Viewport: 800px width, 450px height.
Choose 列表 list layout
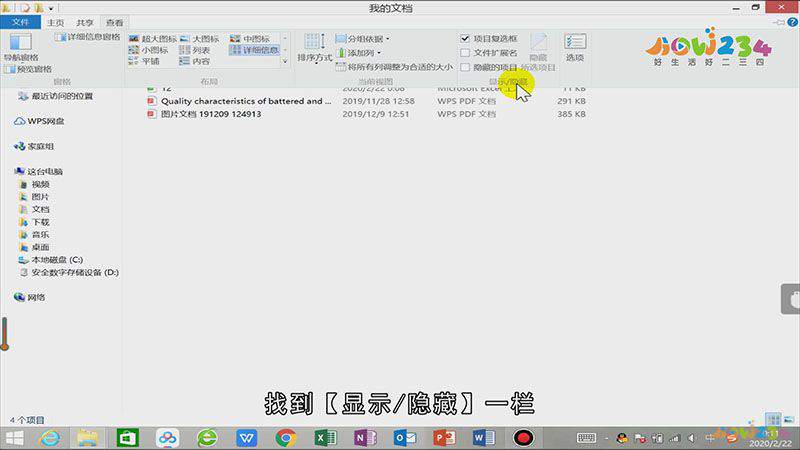coord(195,50)
